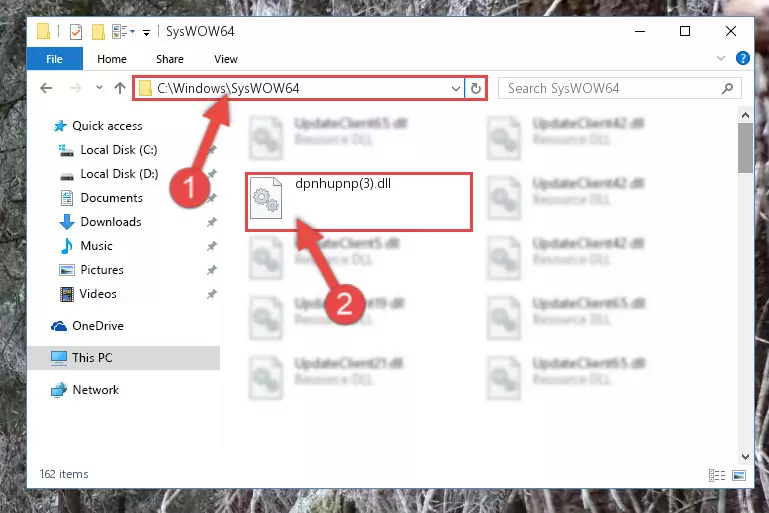
Task: Select Quick access in navigation pane
Action: point(107,126)
